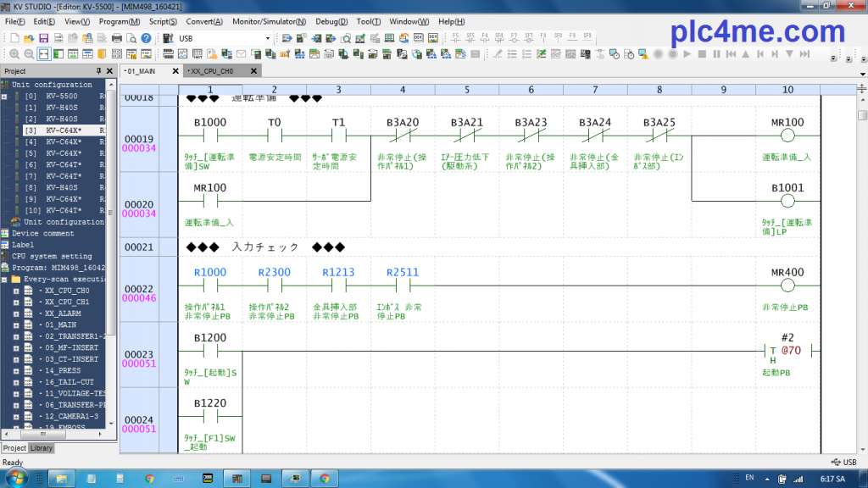Switch to the Library tab

(41, 448)
